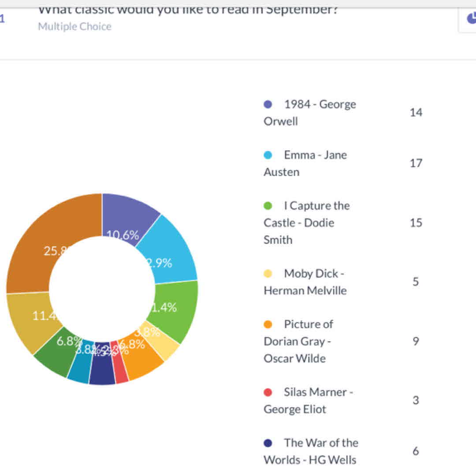The image size is (476, 476).
Task: Click the purple dot beside 1984
Action: point(268,104)
